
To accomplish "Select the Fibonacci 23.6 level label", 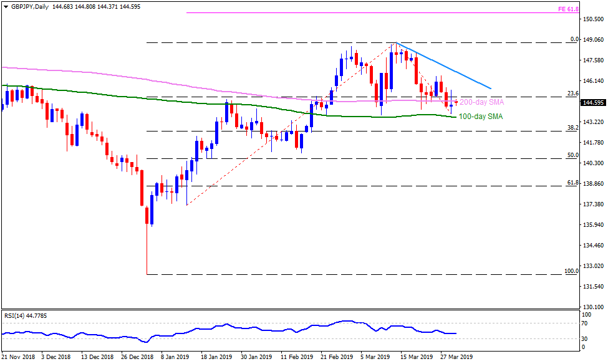I will 573,93.
